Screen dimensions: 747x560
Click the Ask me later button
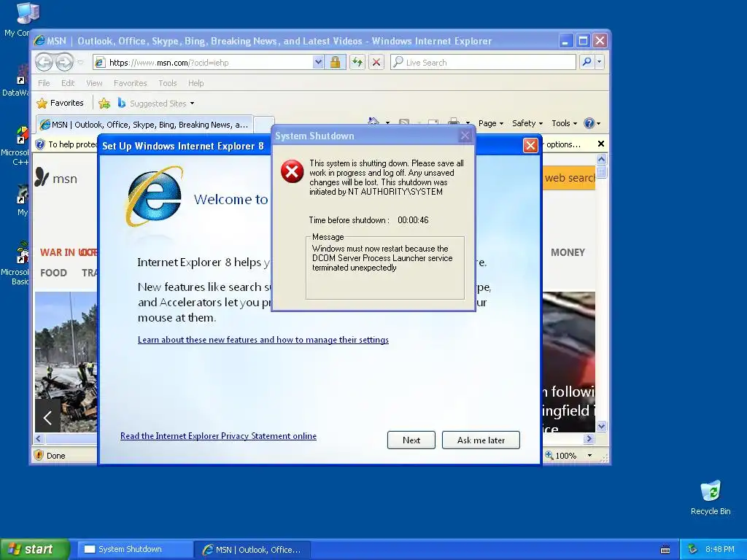[x=481, y=440]
